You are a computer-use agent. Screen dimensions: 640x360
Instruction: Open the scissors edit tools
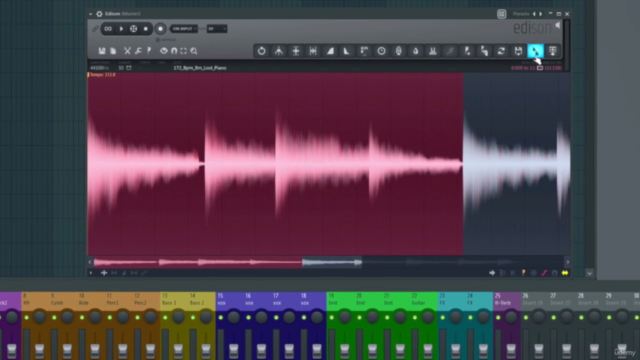tap(127, 51)
